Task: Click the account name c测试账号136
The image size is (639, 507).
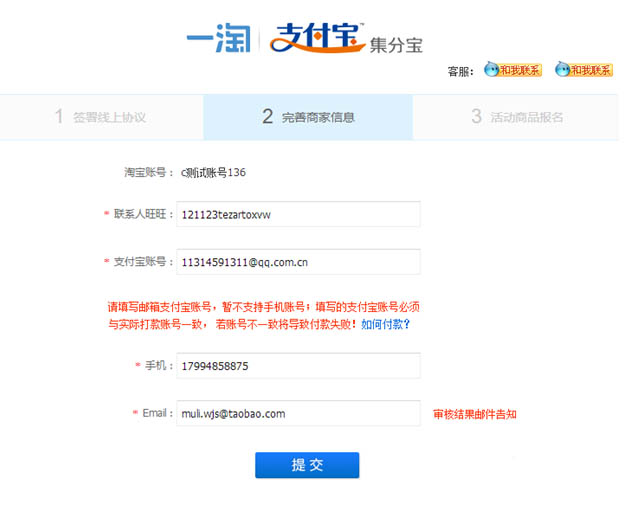Action: [x=214, y=173]
